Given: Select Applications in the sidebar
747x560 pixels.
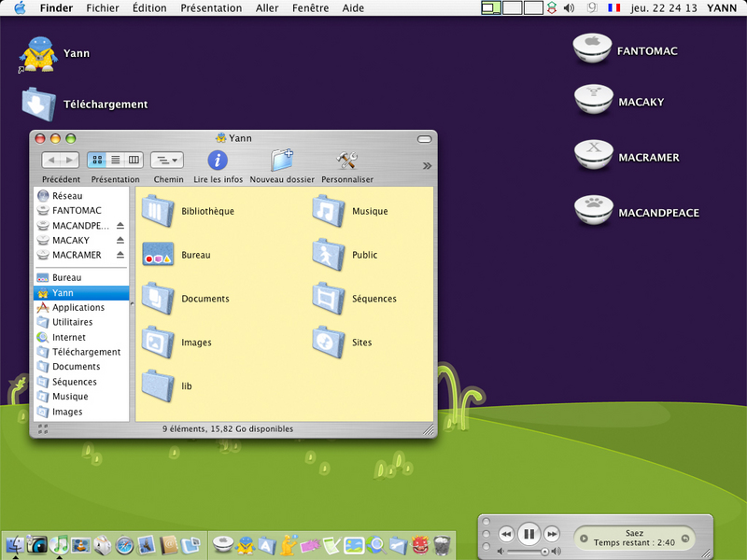Looking at the screenshot, I should point(81,308).
